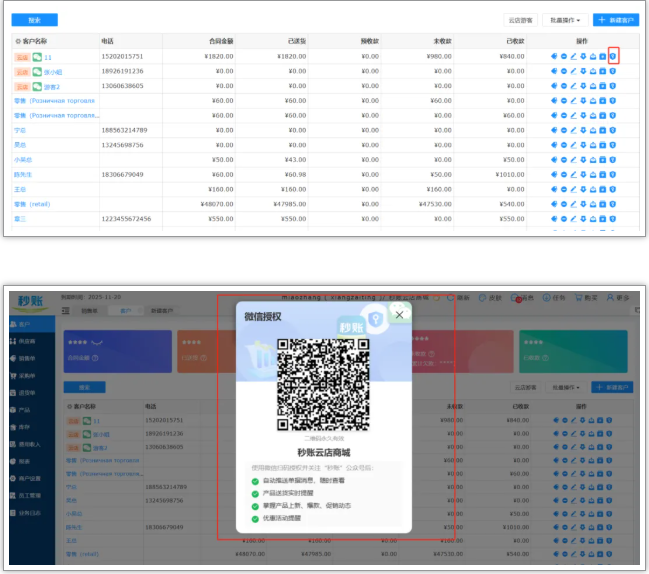Click the pencil edit icon for 张小姐 in upper table
Screen dimensions: 649x574
point(573,71)
